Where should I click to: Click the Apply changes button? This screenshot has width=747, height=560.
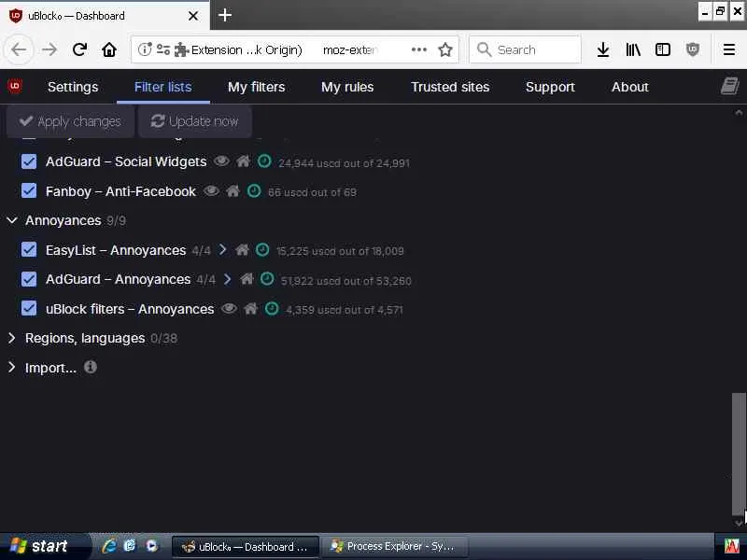coord(71,121)
